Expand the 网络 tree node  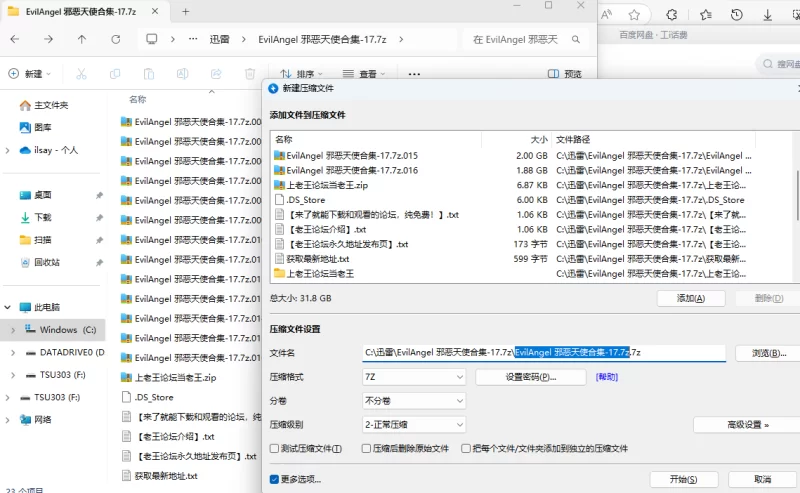point(8,420)
